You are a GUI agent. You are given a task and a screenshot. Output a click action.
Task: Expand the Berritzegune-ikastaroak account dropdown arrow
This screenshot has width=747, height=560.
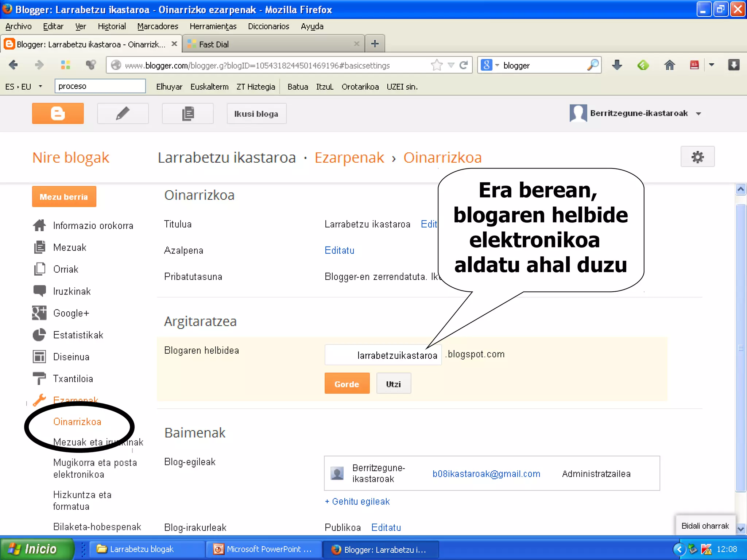tap(698, 114)
